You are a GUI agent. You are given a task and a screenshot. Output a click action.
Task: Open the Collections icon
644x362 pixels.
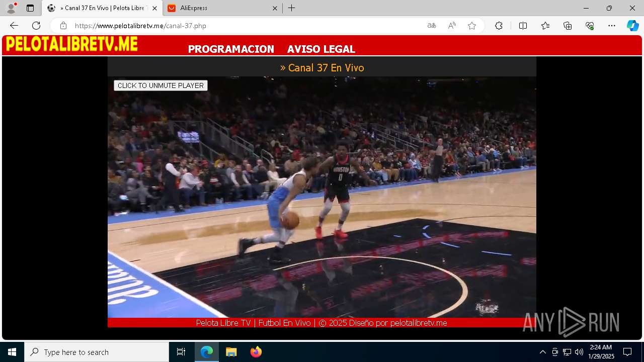tap(568, 26)
